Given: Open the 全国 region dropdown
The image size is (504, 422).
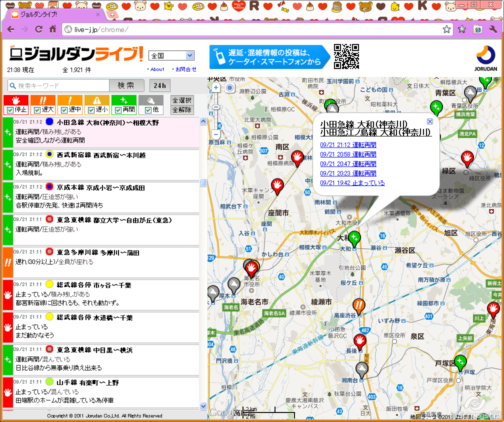Looking at the screenshot, I should (x=171, y=55).
